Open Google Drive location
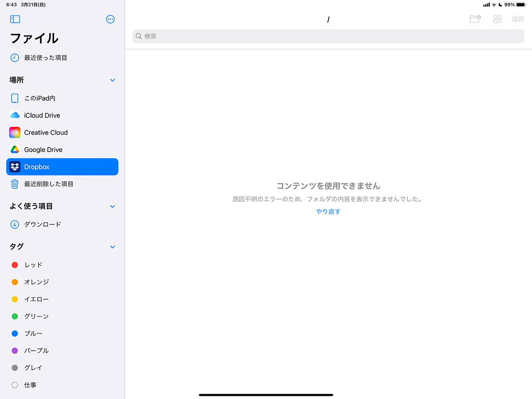Screen dimensions: 532x399 pyautogui.click(x=43, y=150)
